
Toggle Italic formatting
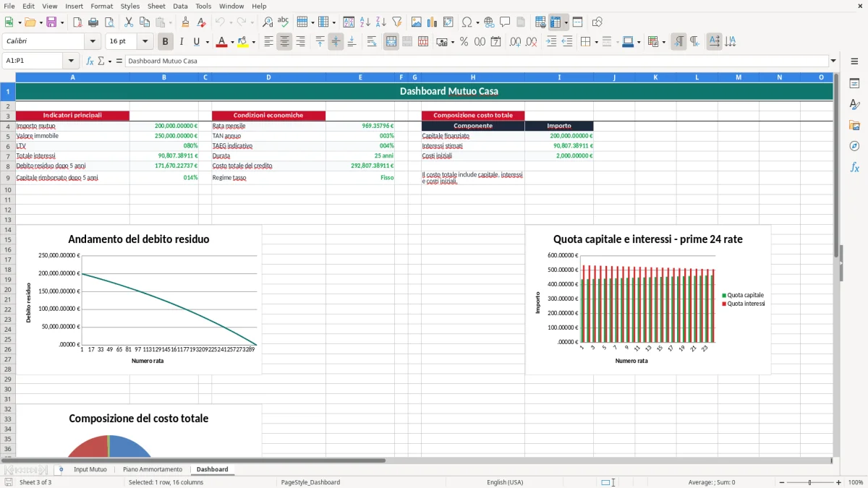182,42
